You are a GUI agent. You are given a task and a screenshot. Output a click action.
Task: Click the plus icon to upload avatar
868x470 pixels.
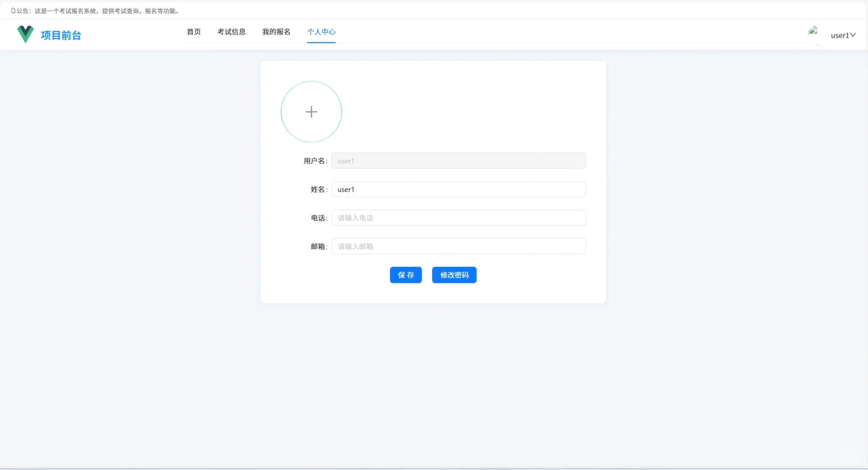pos(311,112)
